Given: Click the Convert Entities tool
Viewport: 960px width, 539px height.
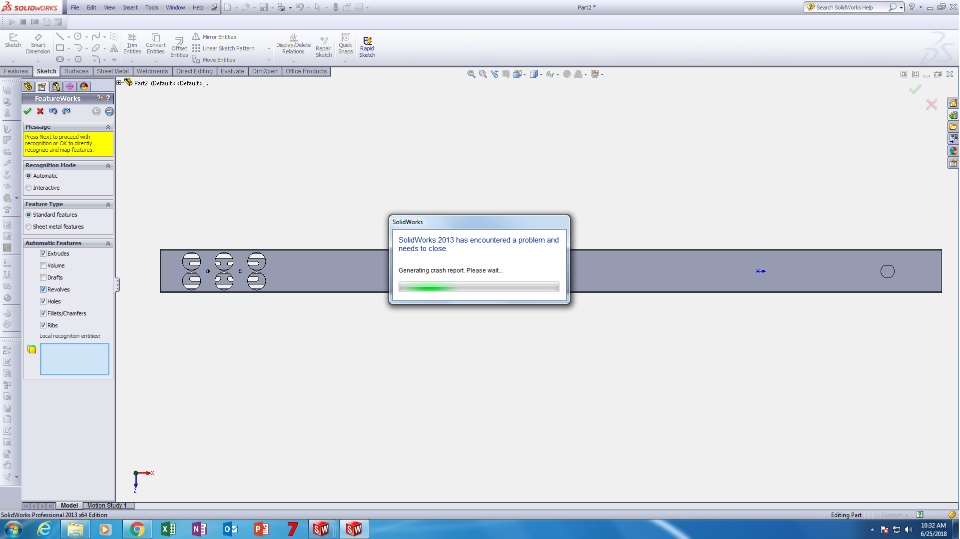Looking at the screenshot, I should pos(156,45).
